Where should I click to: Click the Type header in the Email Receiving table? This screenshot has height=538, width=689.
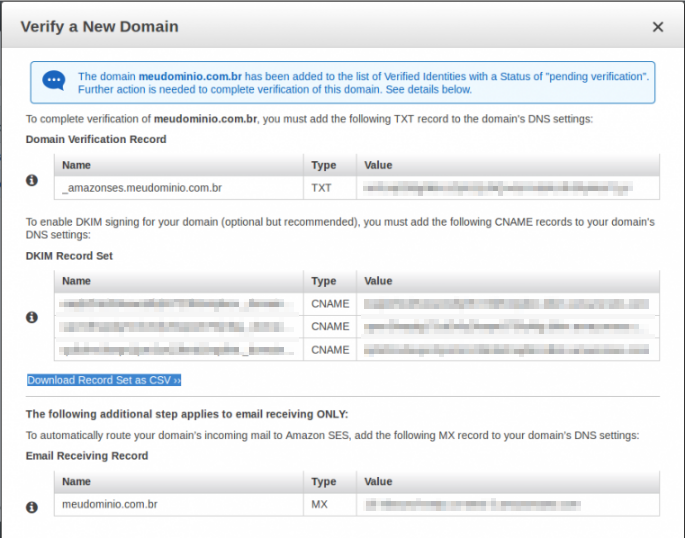click(324, 481)
